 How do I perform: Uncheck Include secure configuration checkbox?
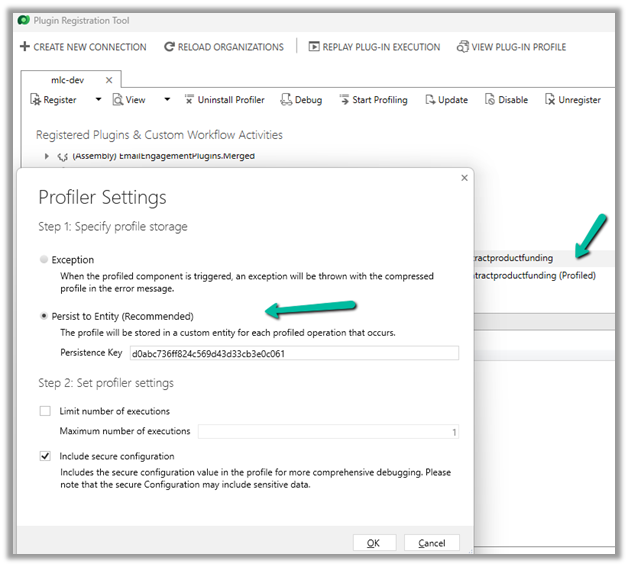click(x=45, y=456)
